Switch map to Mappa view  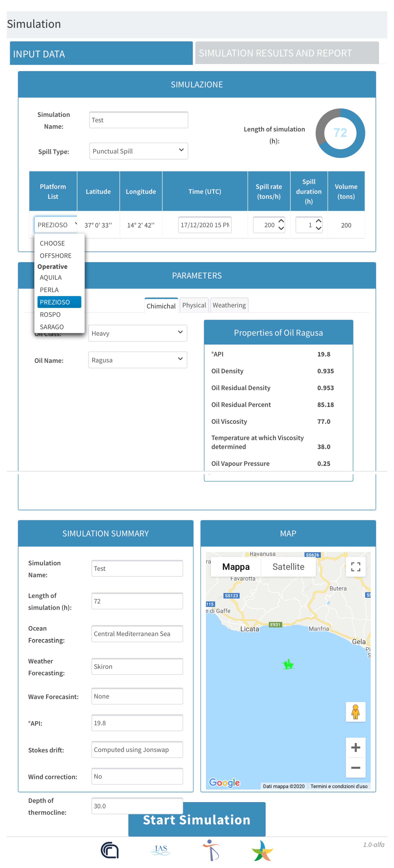click(x=236, y=567)
